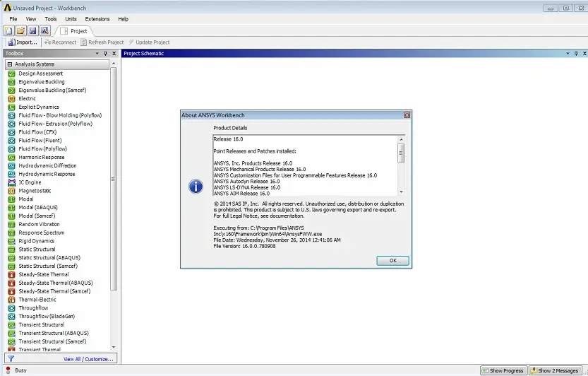This screenshot has width=588, height=376.
Task: Click the Electric analysis icon
Action: click(x=11, y=98)
